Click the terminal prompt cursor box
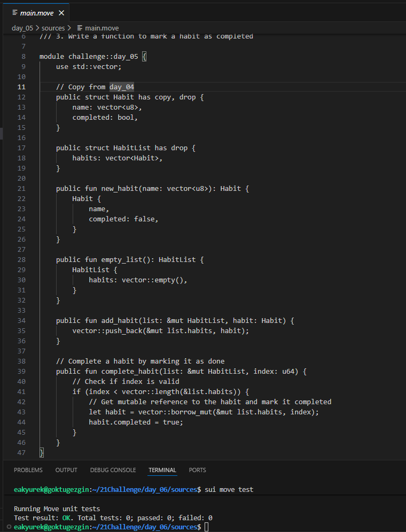 pos(207,527)
